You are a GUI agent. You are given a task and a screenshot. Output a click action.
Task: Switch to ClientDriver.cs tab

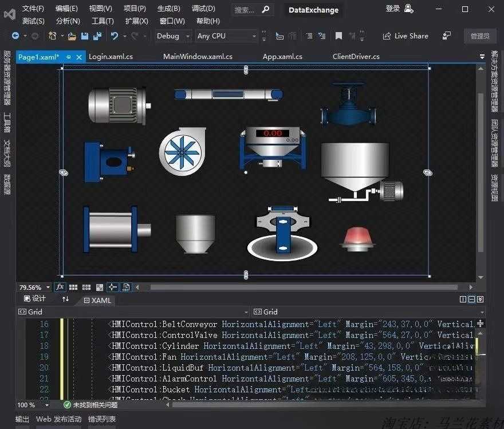pos(356,57)
